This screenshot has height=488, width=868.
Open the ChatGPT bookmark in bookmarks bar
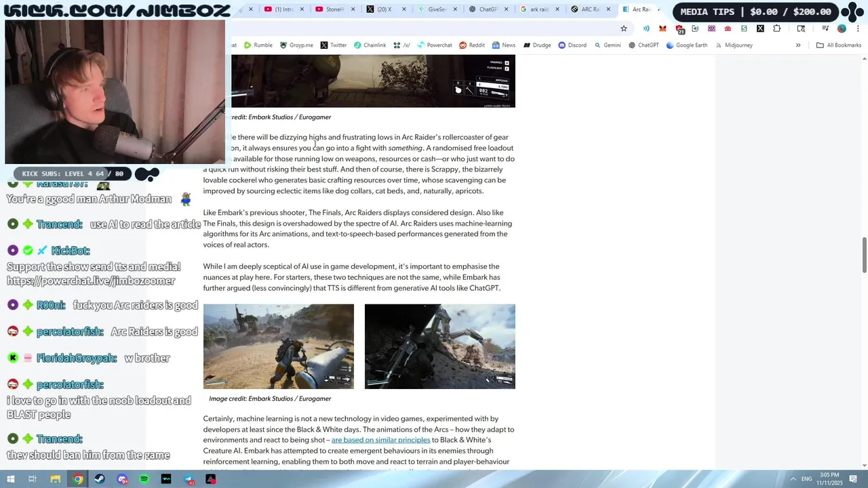pos(644,45)
